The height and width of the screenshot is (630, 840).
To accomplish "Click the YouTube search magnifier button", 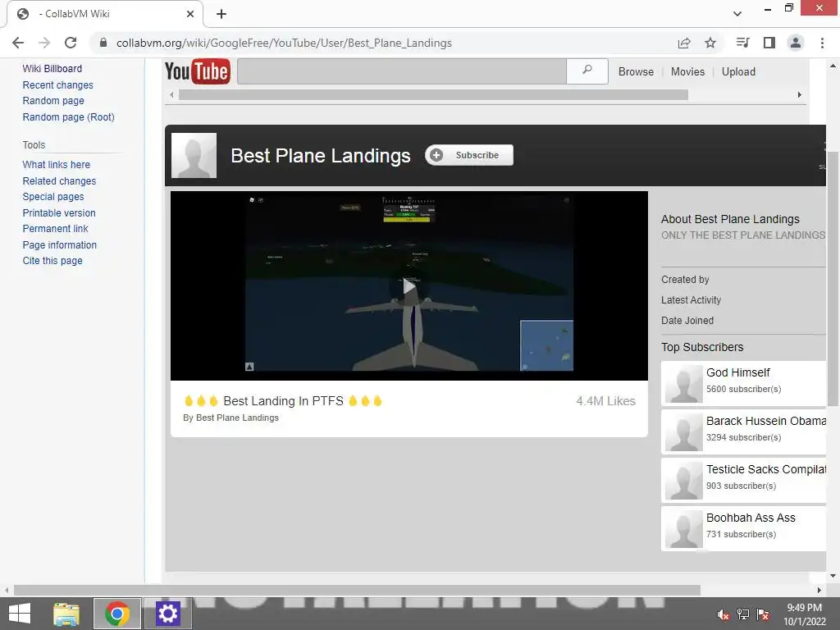I will [x=587, y=71].
